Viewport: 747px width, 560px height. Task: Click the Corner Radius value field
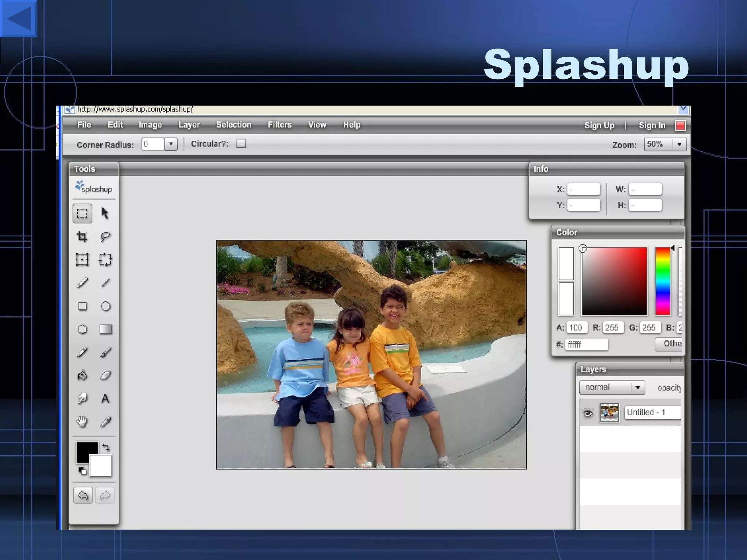pyautogui.click(x=152, y=144)
